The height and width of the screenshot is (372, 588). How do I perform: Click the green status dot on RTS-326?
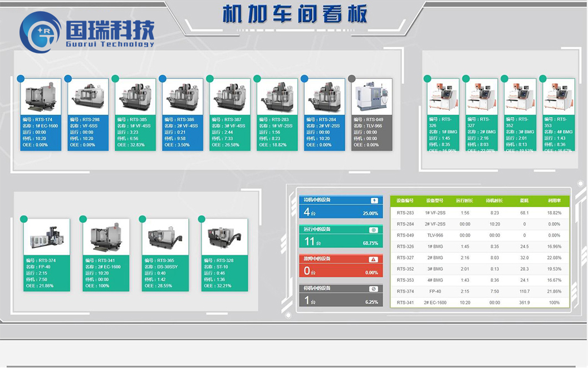(427, 79)
